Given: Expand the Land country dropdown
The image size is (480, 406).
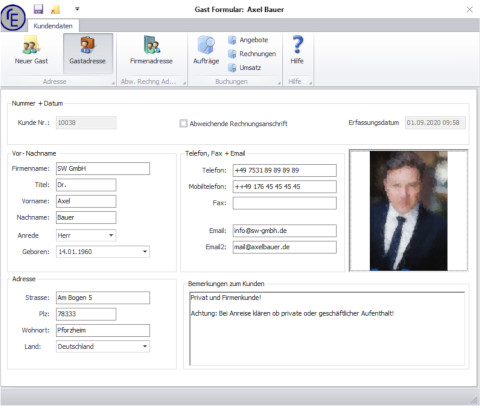Looking at the screenshot, I should (145, 346).
